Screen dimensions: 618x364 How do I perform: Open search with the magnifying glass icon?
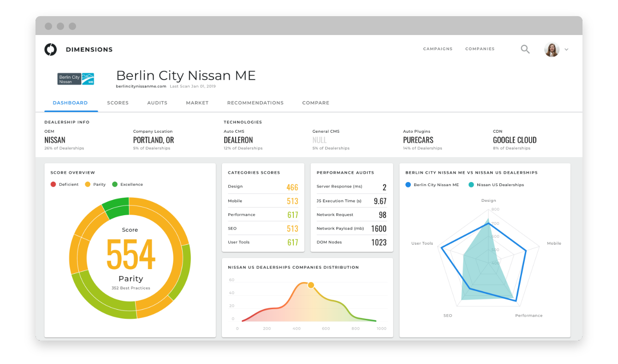click(x=525, y=49)
